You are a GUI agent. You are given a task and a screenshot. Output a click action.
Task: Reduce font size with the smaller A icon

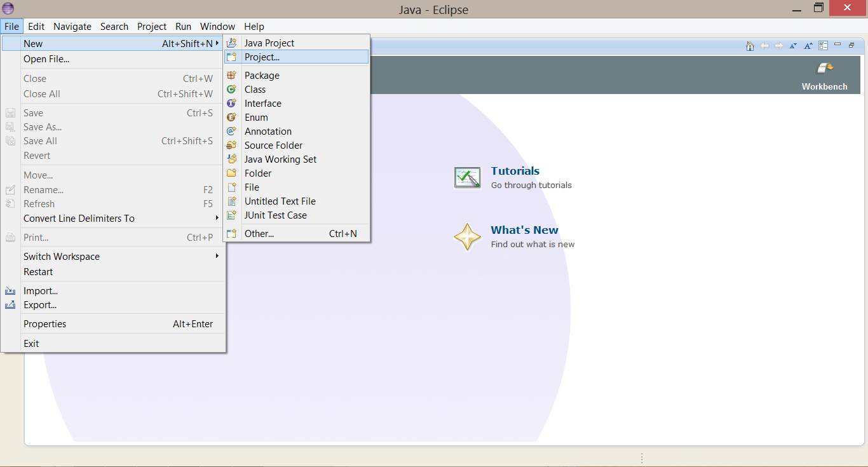coord(793,46)
